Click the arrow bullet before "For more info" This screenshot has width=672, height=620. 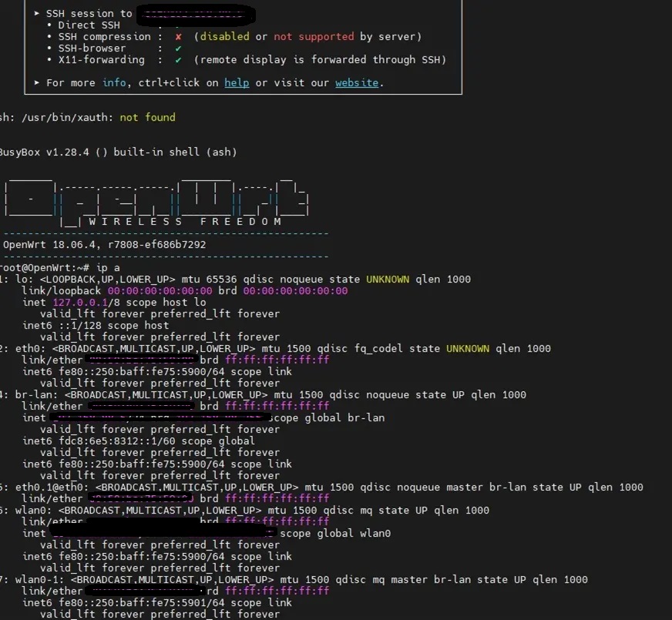tap(37, 82)
